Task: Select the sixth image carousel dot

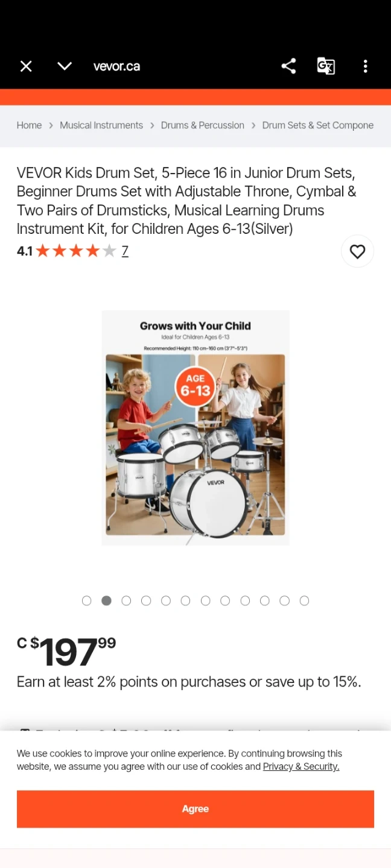Action: [x=185, y=600]
